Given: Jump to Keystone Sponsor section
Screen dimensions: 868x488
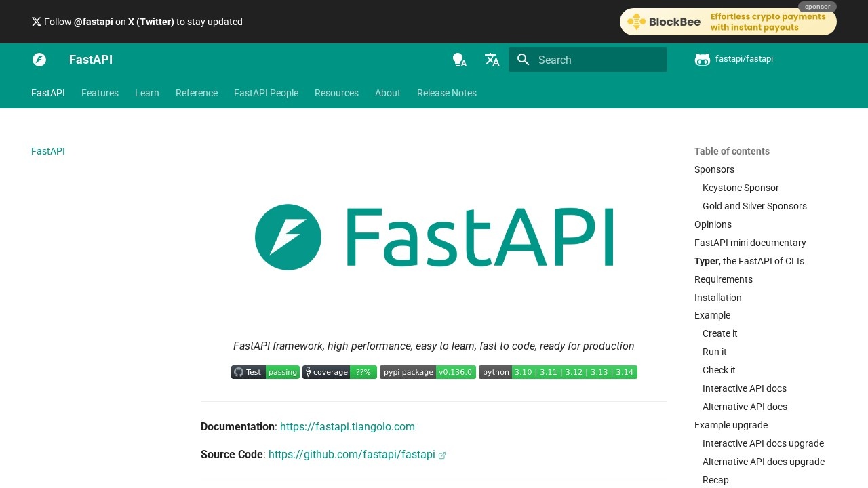Looking at the screenshot, I should coord(741,188).
